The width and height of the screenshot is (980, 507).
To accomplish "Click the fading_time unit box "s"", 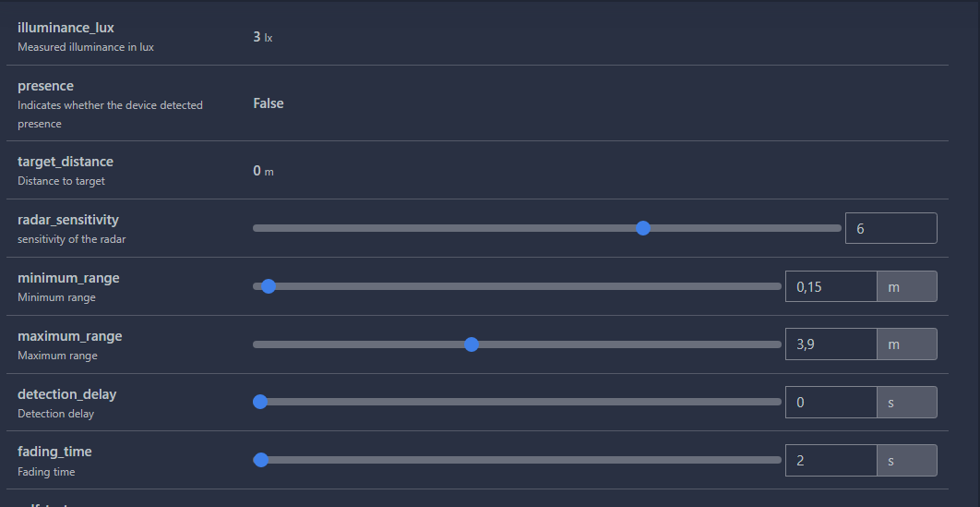I will pyautogui.click(x=906, y=460).
